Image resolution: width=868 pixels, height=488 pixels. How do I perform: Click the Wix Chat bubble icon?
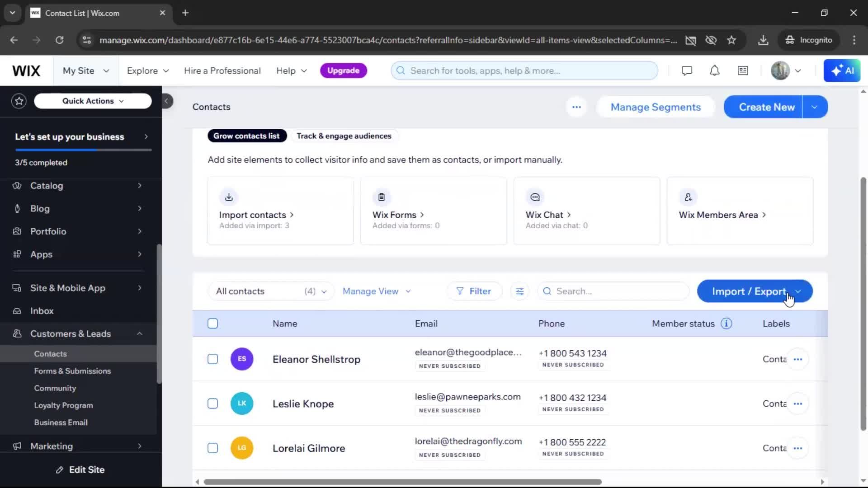click(535, 197)
